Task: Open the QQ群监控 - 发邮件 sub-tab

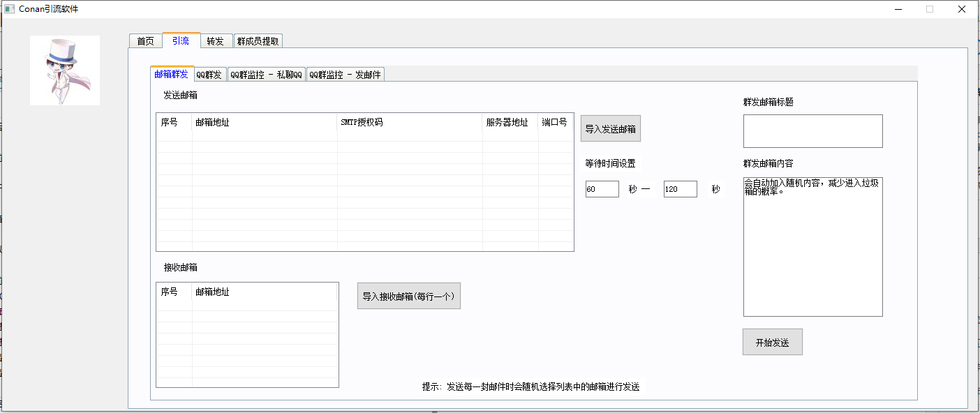Action: [345, 75]
